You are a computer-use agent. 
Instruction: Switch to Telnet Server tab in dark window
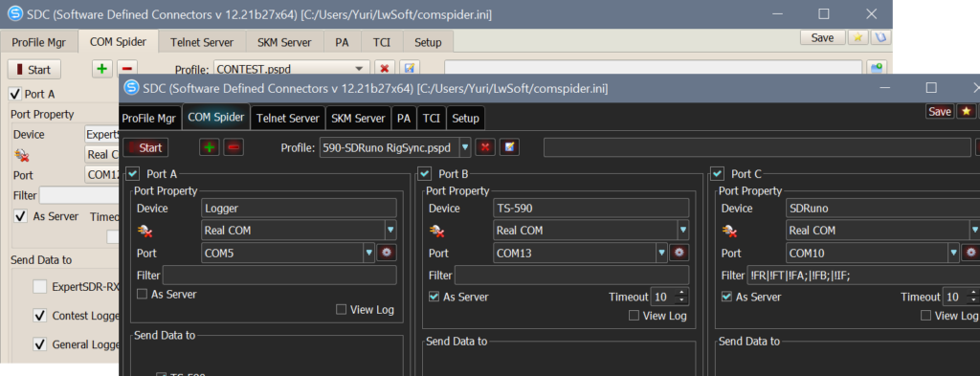(x=288, y=118)
